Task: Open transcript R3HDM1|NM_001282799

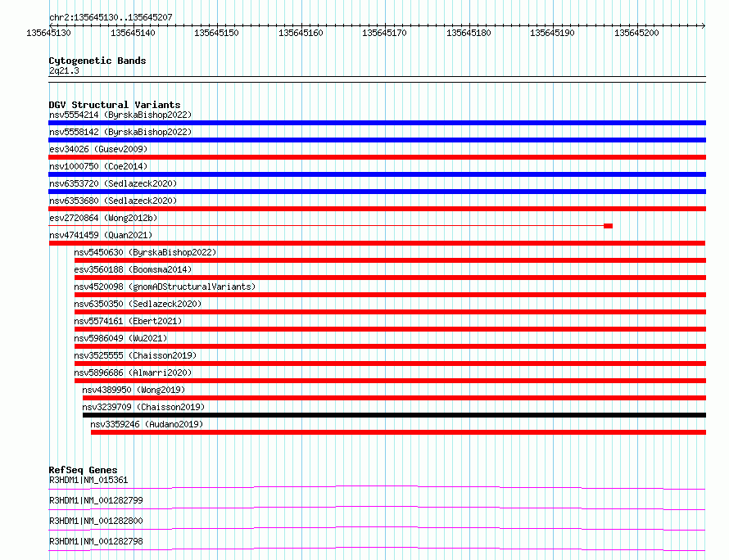Action: coord(96,500)
